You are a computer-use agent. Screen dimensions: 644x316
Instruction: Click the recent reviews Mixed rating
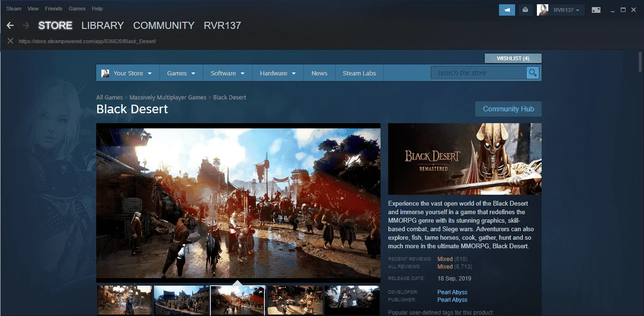445,259
